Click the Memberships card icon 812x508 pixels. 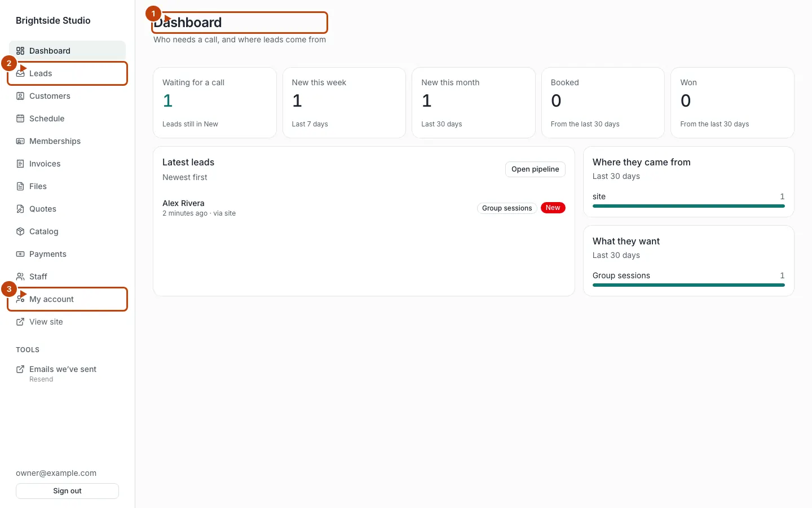pos(20,141)
